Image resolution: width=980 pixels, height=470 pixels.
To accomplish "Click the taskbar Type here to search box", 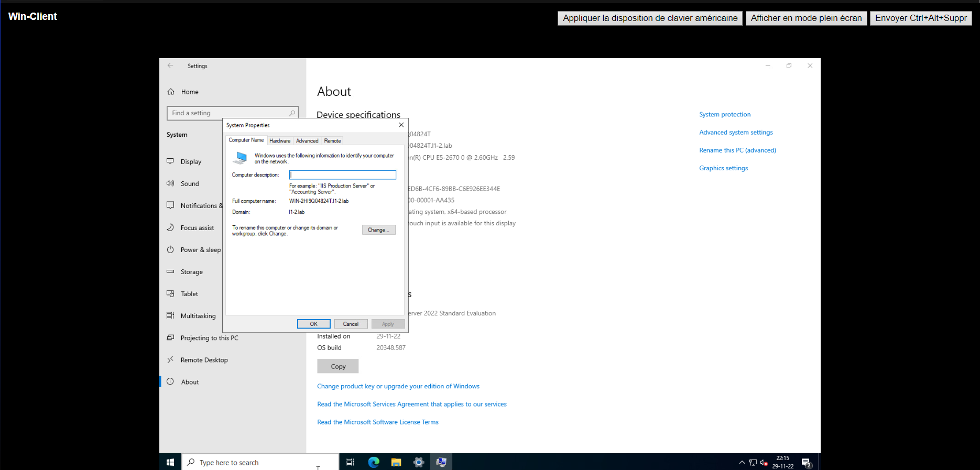I will point(260,462).
